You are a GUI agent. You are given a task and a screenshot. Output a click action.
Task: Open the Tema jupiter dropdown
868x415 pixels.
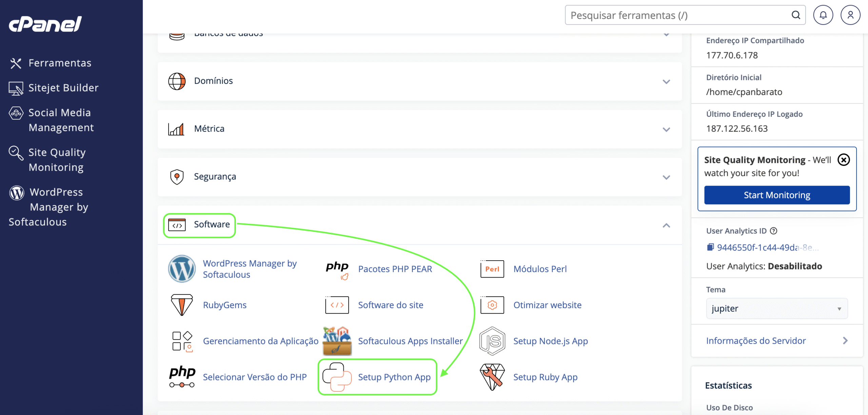pos(777,308)
